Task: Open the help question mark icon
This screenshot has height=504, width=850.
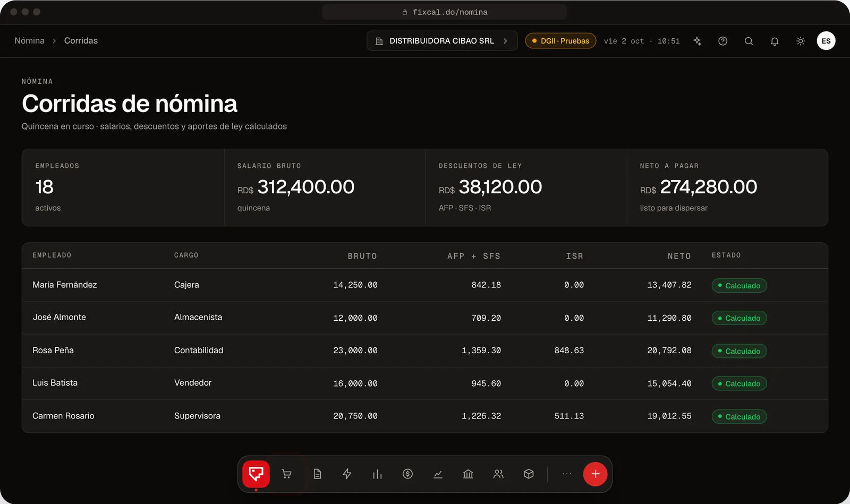Action: click(723, 41)
